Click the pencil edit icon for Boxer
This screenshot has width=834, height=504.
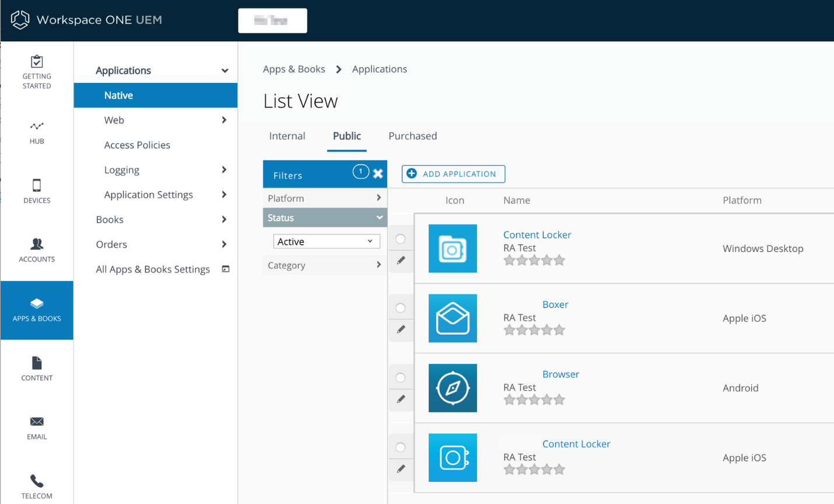[401, 330]
